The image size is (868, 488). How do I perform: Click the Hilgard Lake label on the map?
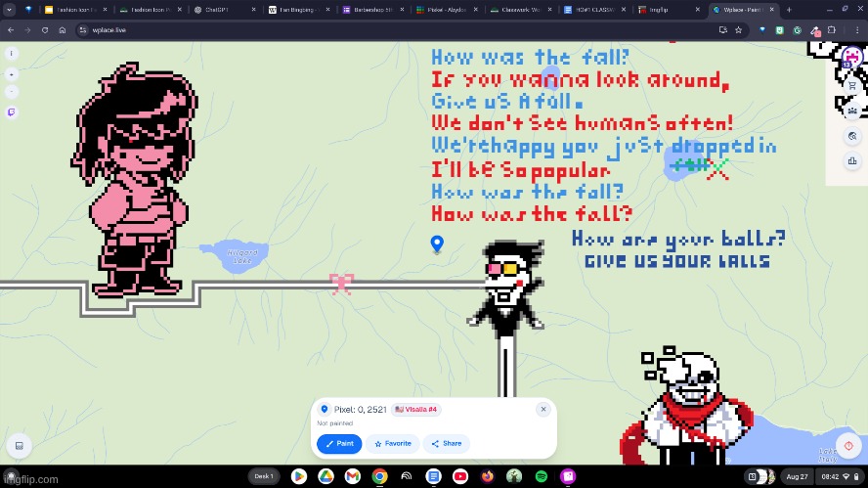[x=242, y=256]
